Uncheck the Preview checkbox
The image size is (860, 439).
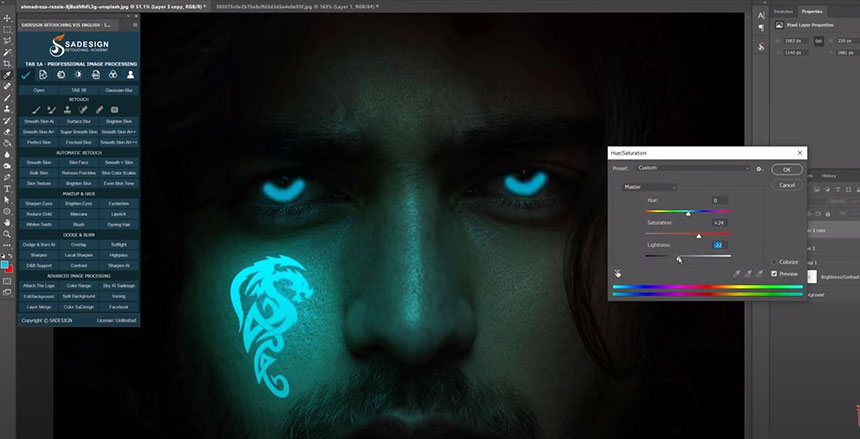point(774,273)
